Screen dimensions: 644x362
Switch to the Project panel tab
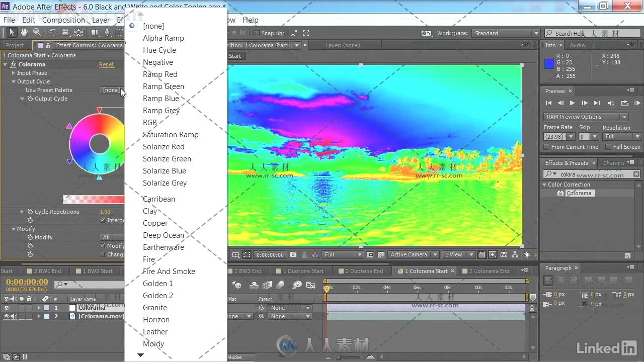(x=15, y=45)
